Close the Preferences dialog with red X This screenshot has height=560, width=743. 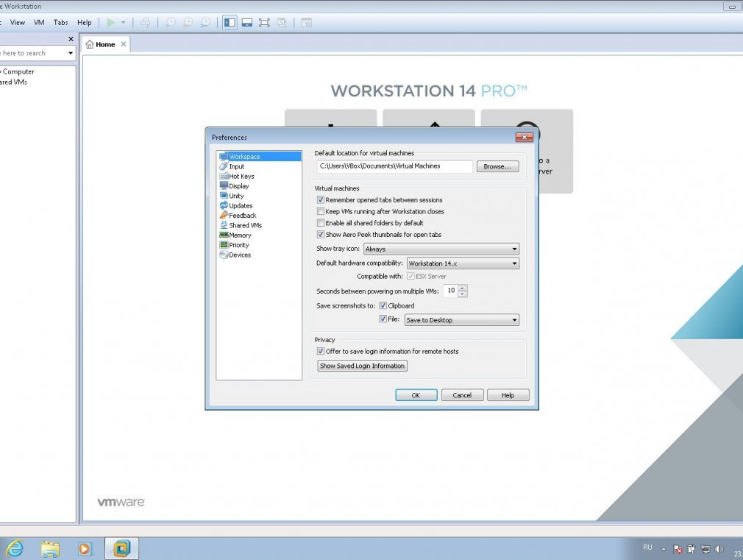524,137
